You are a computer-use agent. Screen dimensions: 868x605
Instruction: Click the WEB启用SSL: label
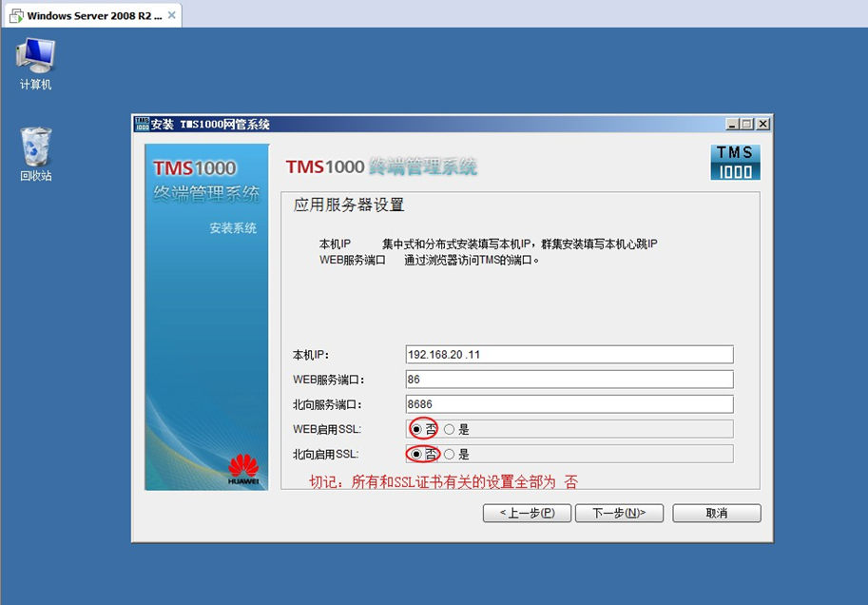click(327, 429)
